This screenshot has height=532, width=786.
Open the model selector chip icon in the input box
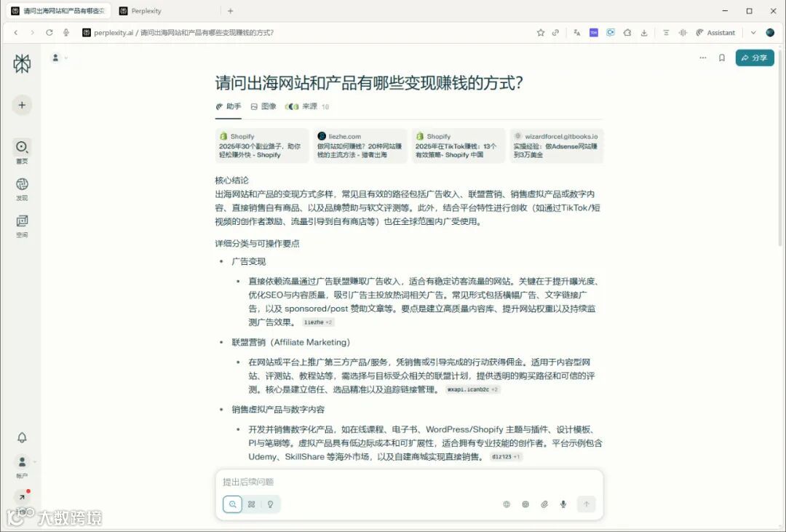(525, 504)
